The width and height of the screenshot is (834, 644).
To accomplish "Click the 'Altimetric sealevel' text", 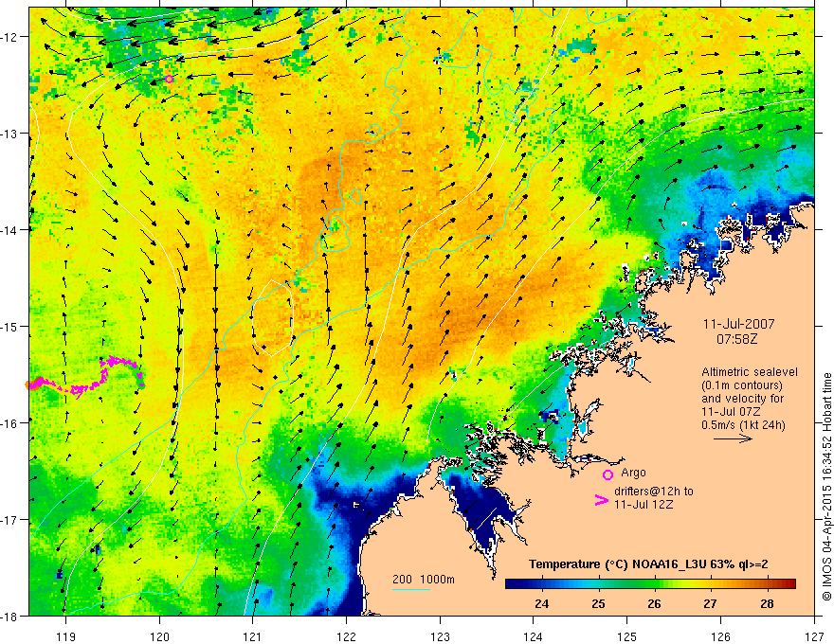I will pos(750,372).
